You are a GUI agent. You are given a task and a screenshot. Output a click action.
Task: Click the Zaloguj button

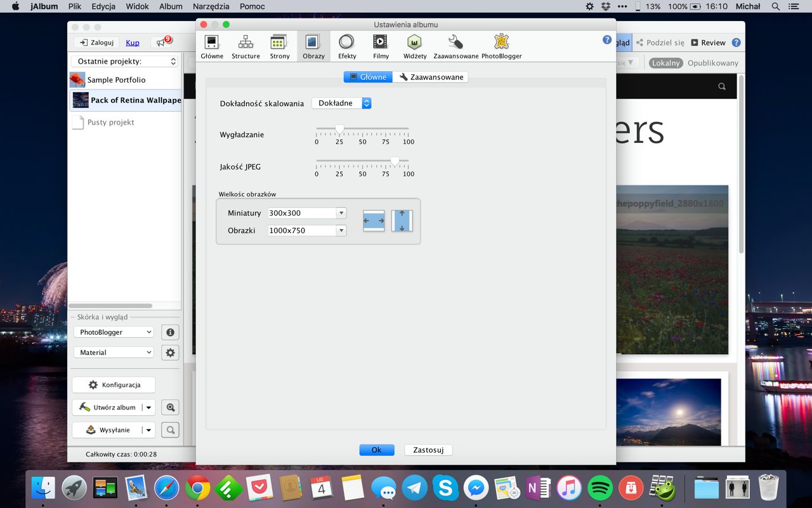tap(97, 43)
